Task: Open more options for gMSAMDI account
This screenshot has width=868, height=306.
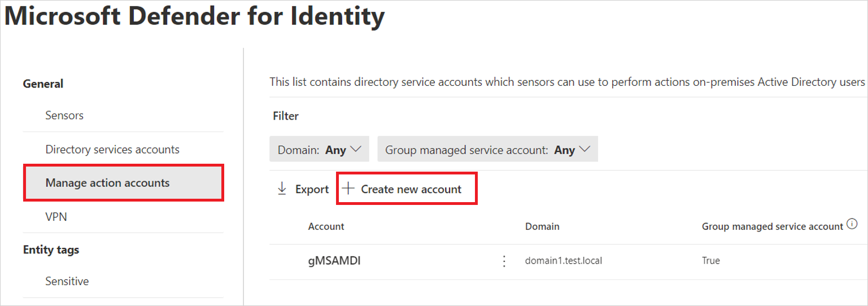Action: pos(504,261)
